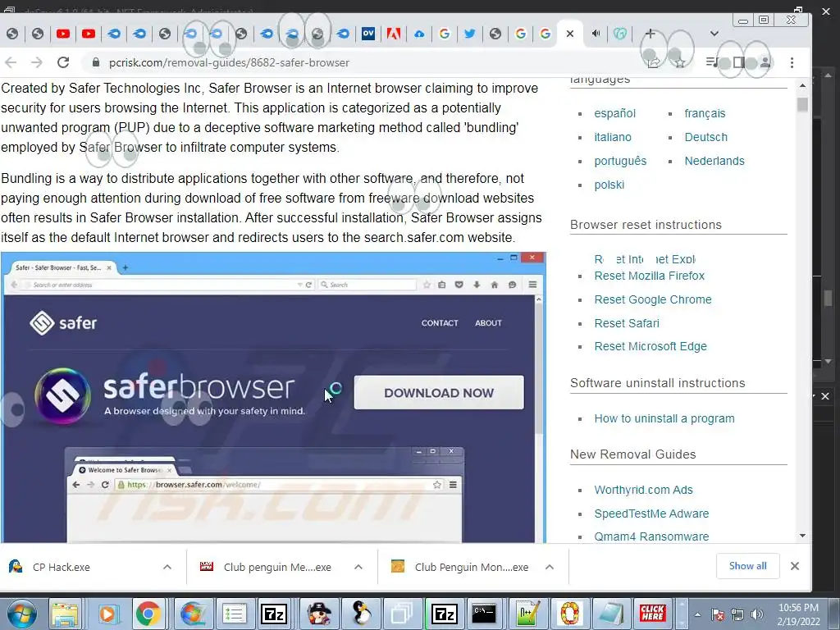The image size is (840, 630).
Task: Open the Linux penguin taskbar app
Action: (x=361, y=614)
